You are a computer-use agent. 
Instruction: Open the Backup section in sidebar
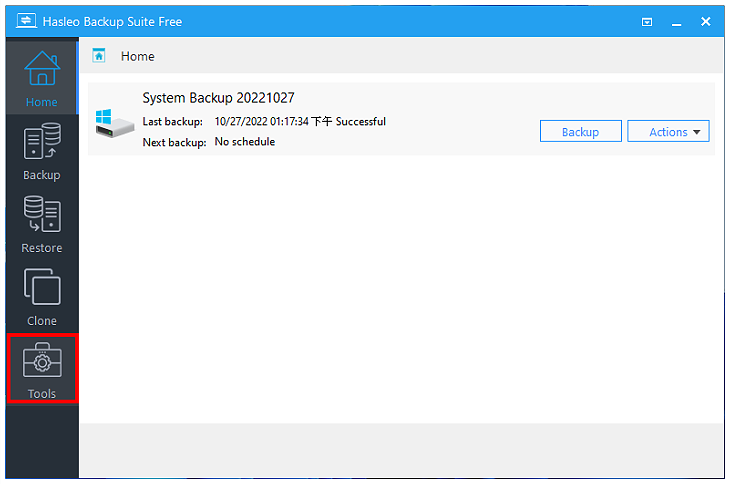[42, 151]
